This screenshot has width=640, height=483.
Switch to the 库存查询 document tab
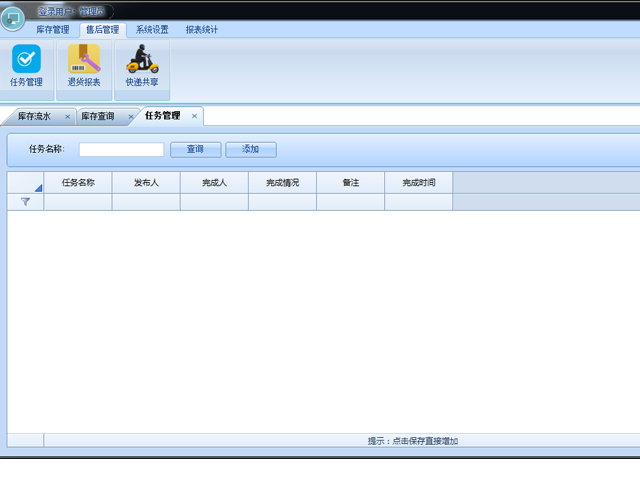click(x=98, y=117)
